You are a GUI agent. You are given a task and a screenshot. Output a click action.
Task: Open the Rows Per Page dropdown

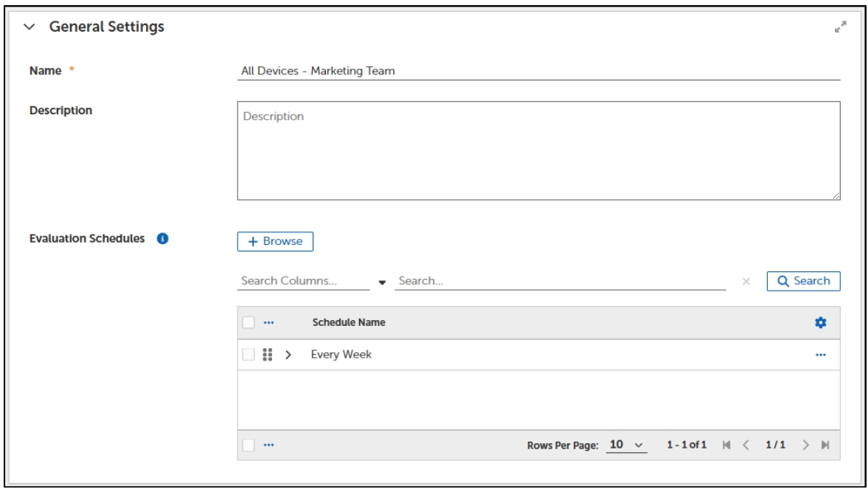click(x=627, y=445)
